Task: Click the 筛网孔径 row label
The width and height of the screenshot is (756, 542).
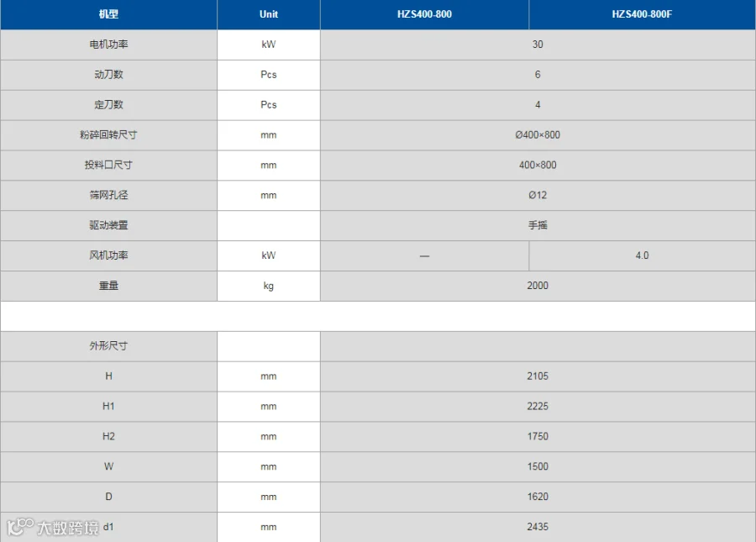Action: pyautogui.click(x=108, y=195)
